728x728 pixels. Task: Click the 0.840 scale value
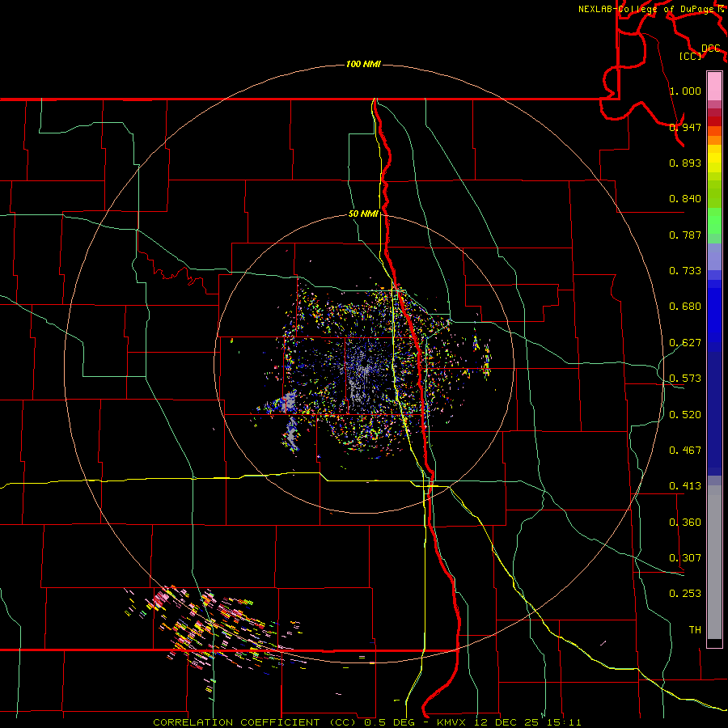click(x=685, y=199)
